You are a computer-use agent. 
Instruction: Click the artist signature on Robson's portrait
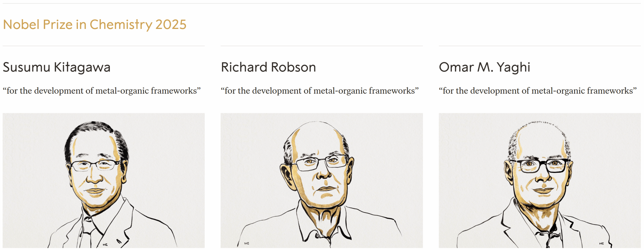tap(247, 243)
